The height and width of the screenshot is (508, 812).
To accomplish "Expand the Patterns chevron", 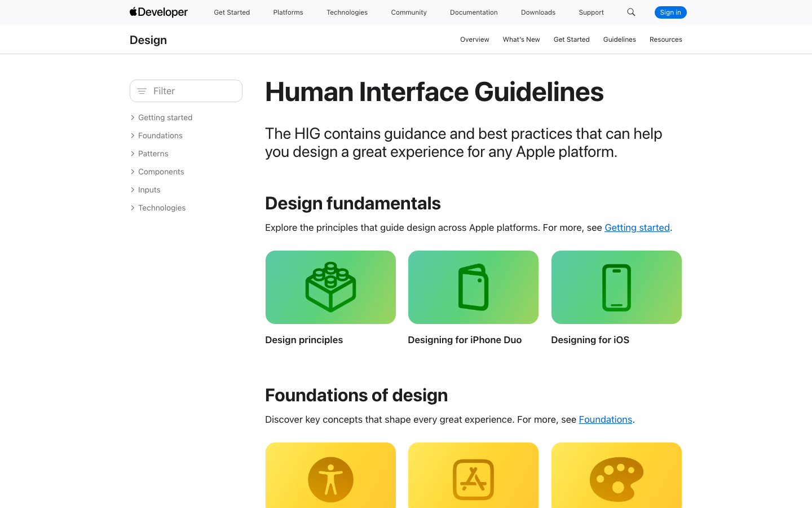I will tap(133, 154).
